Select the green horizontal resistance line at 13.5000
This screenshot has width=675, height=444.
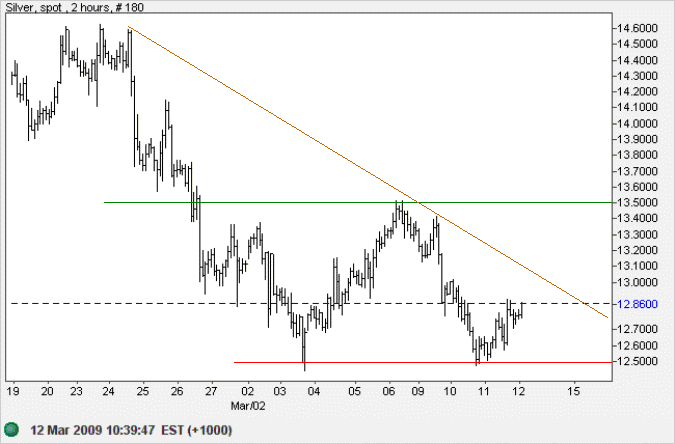[358, 202]
